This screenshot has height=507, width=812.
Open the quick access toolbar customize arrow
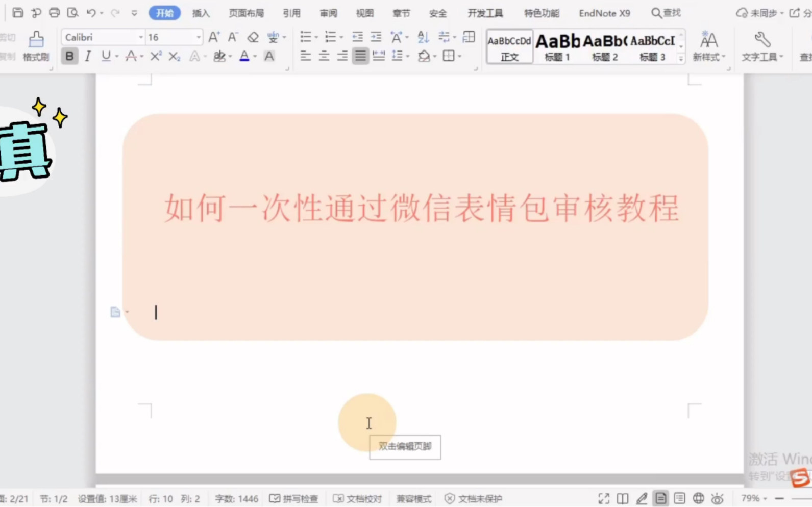point(134,13)
